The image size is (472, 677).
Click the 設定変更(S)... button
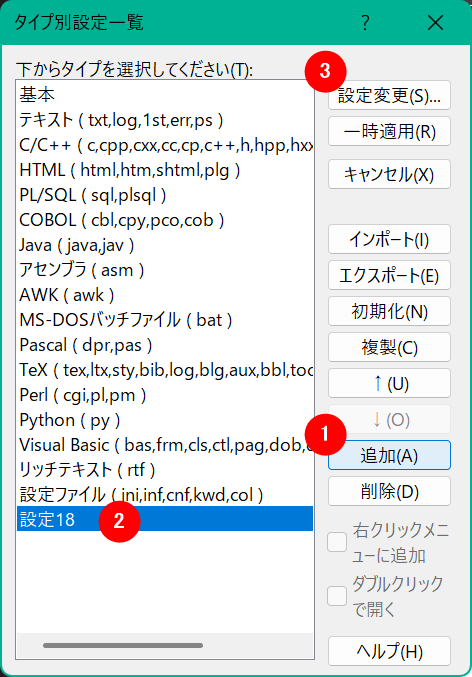tap(389, 95)
